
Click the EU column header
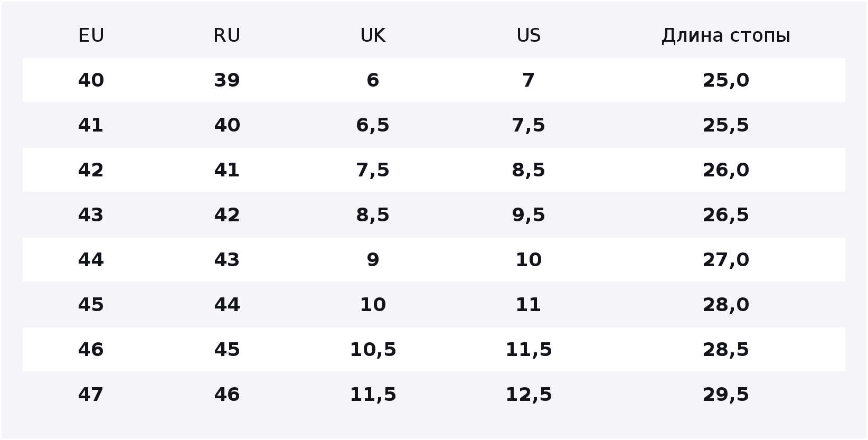tap(91, 35)
